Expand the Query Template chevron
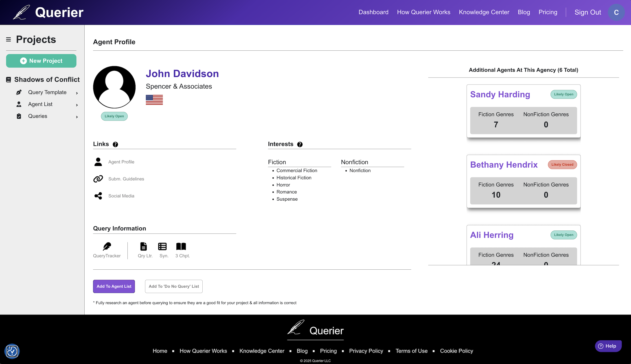 click(x=77, y=93)
